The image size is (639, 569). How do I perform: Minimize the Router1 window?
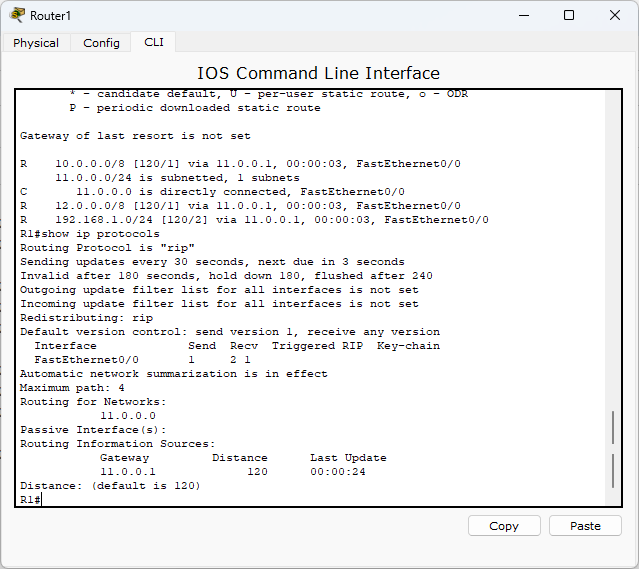pos(524,15)
